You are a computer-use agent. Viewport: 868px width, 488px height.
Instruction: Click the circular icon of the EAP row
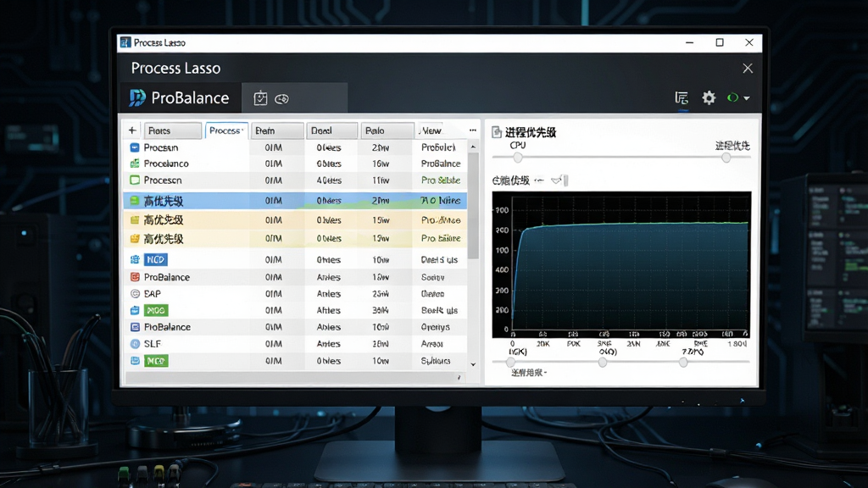135,294
